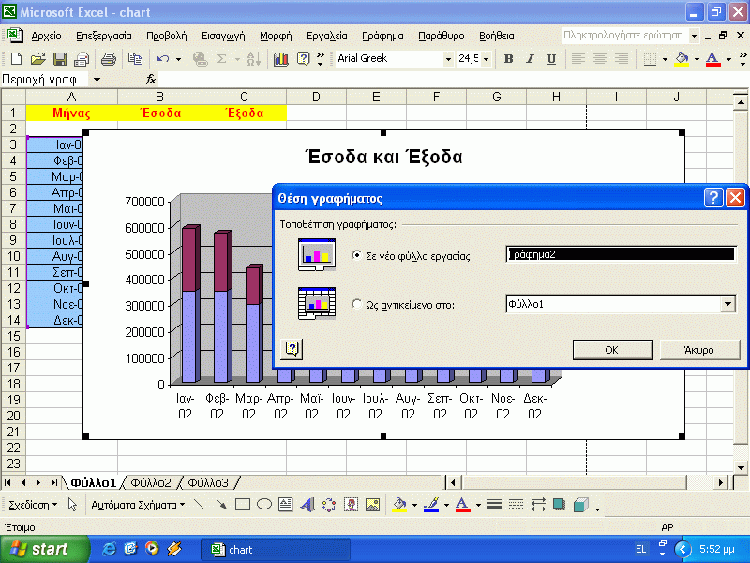Insert WordArt from Drawing toolbar
Image resolution: width=750 pixels, height=563 pixels.
[307, 505]
